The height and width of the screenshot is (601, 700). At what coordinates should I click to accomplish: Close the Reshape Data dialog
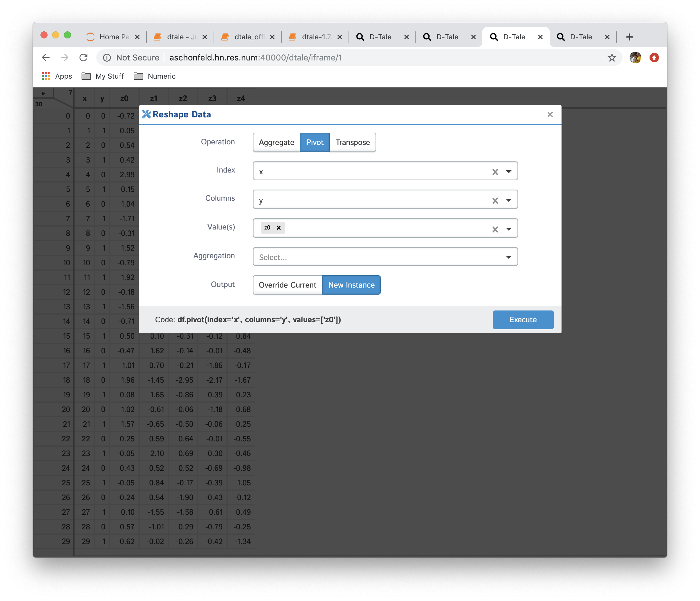click(550, 114)
